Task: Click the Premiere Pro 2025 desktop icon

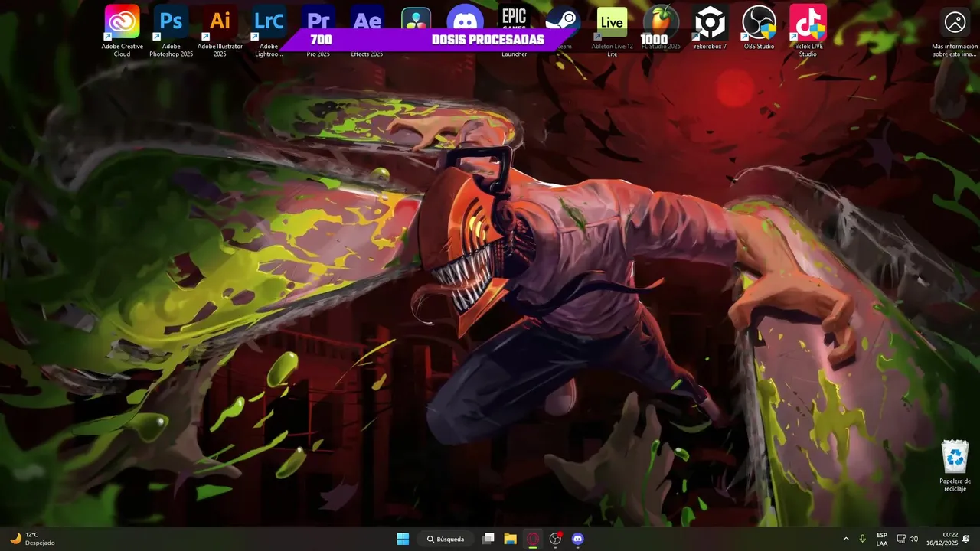Action: [x=318, y=30]
